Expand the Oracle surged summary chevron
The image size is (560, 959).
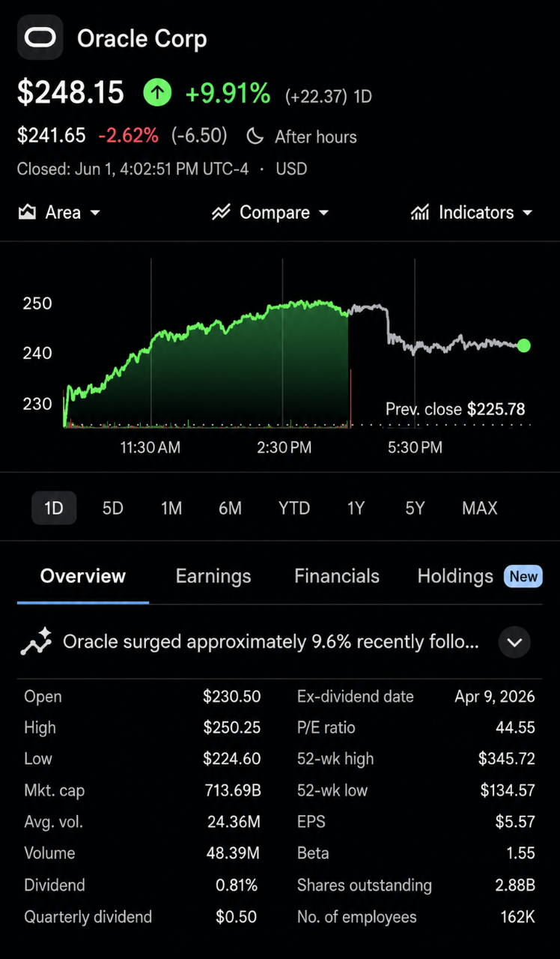coord(514,642)
